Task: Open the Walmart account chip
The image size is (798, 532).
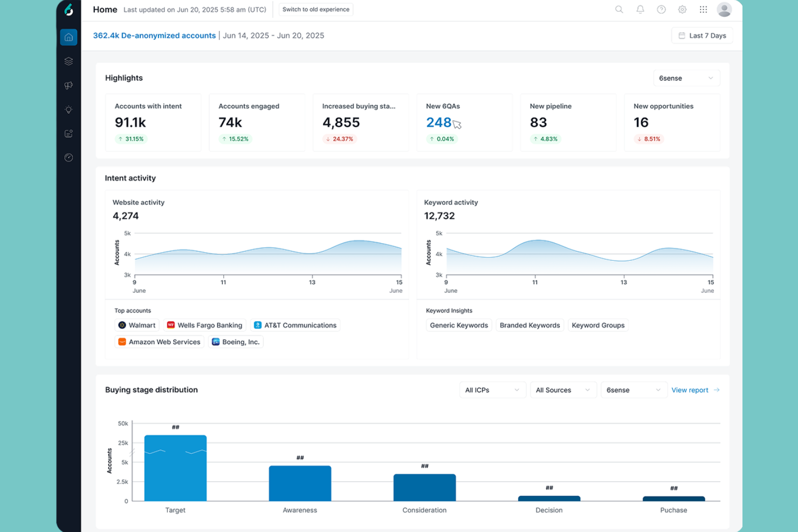Action: 137,325
